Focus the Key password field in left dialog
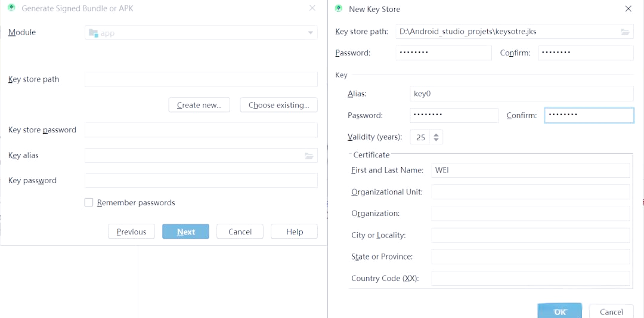This screenshot has height=318, width=644. click(x=202, y=180)
